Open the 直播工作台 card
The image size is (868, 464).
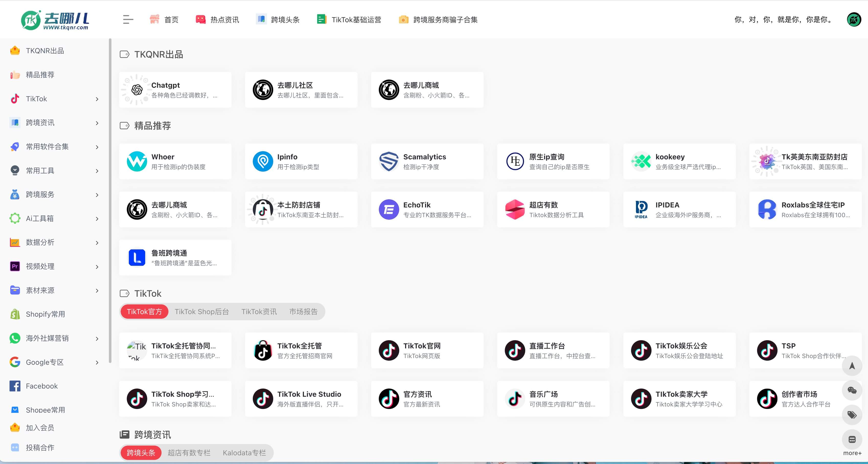pos(553,350)
